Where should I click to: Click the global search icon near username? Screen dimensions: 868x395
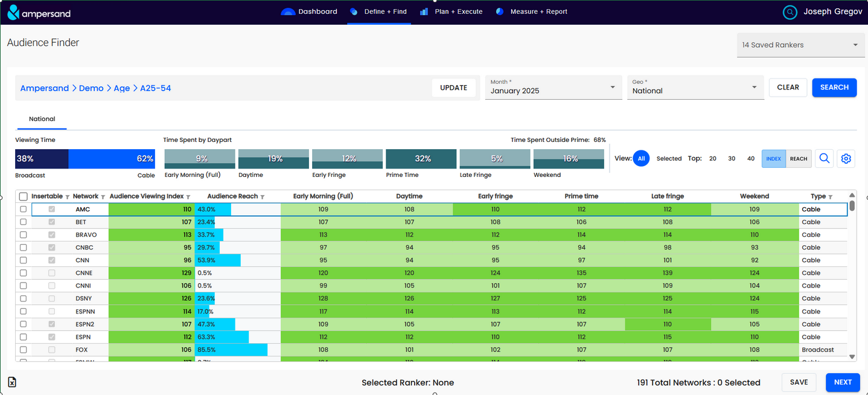(790, 12)
